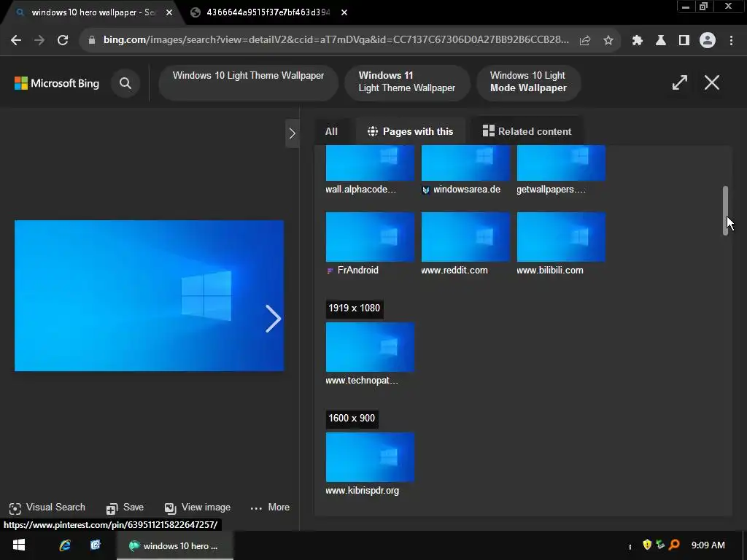
Task: Click the results panel scrollbar thumb
Action: (725, 211)
